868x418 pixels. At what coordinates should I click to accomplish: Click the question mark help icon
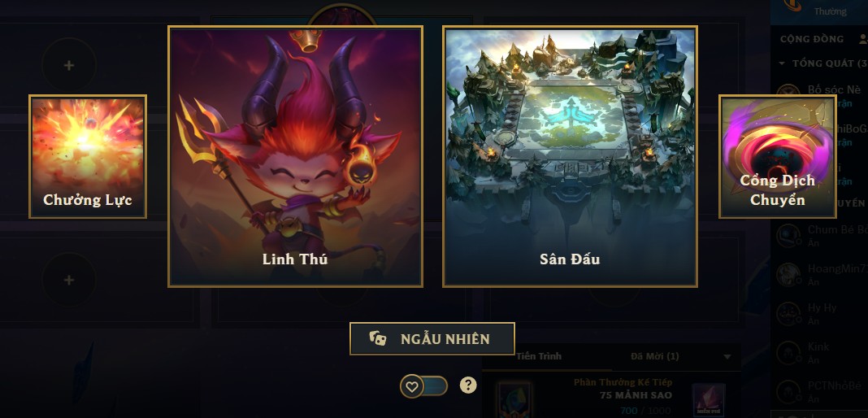pos(468,385)
